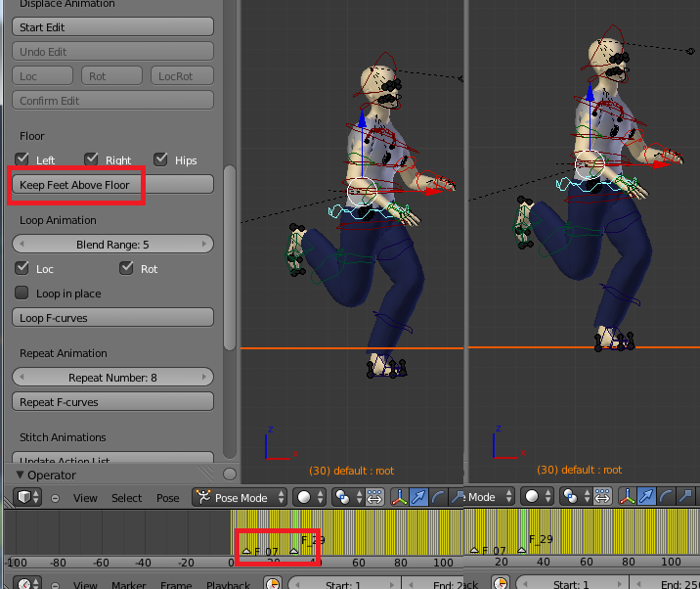Adjust the Blend Range slider field
700x589 pixels.
coord(113,245)
